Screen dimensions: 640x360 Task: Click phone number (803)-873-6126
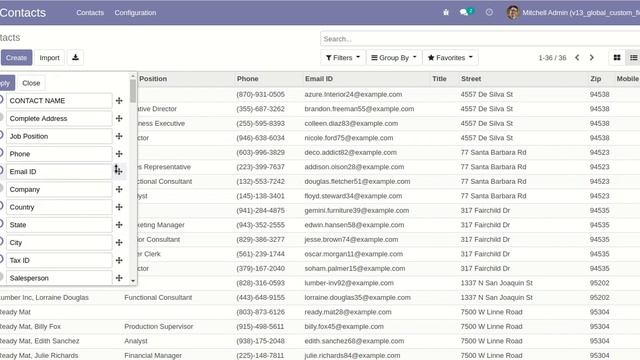(x=260, y=312)
